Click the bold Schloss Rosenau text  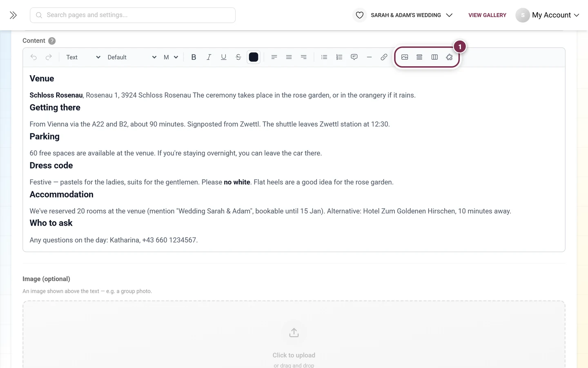(x=56, y=95)
